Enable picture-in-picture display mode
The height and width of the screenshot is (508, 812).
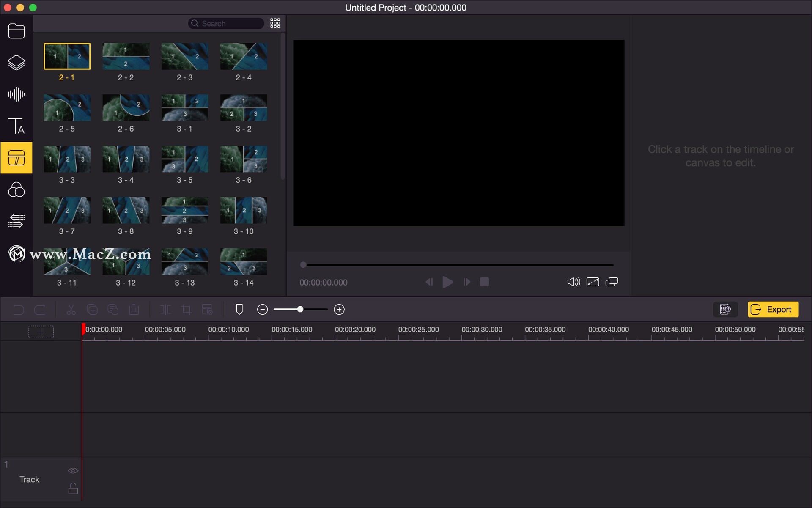(612, 282)
